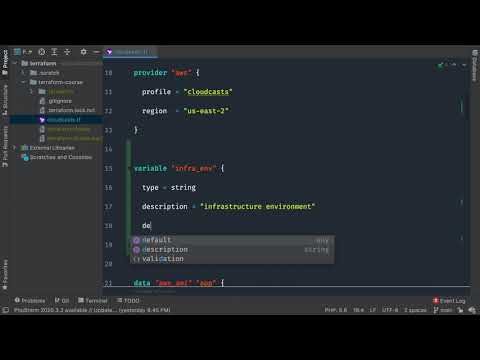
Task: Open the Favorites tool window tab
Action: (x=5, y=275)
